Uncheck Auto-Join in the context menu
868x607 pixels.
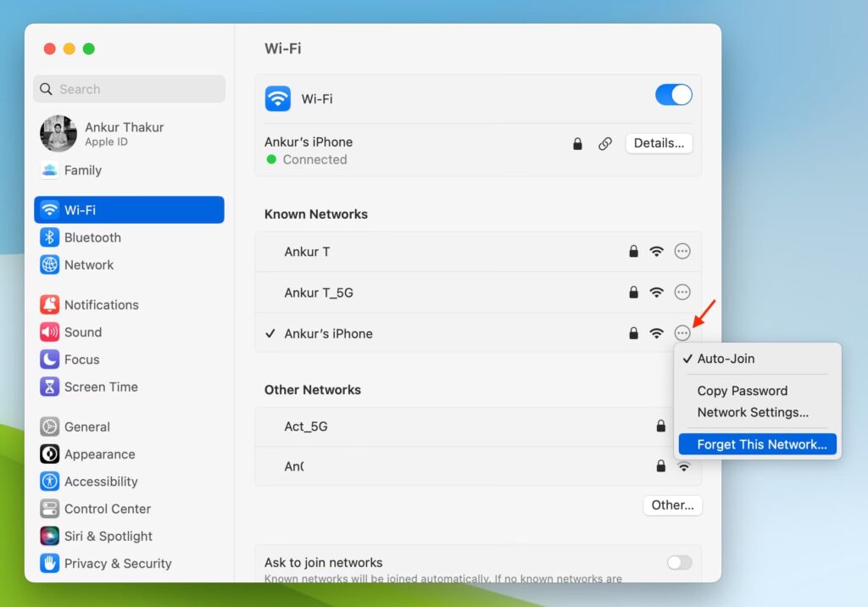click(x=726, y=359)
